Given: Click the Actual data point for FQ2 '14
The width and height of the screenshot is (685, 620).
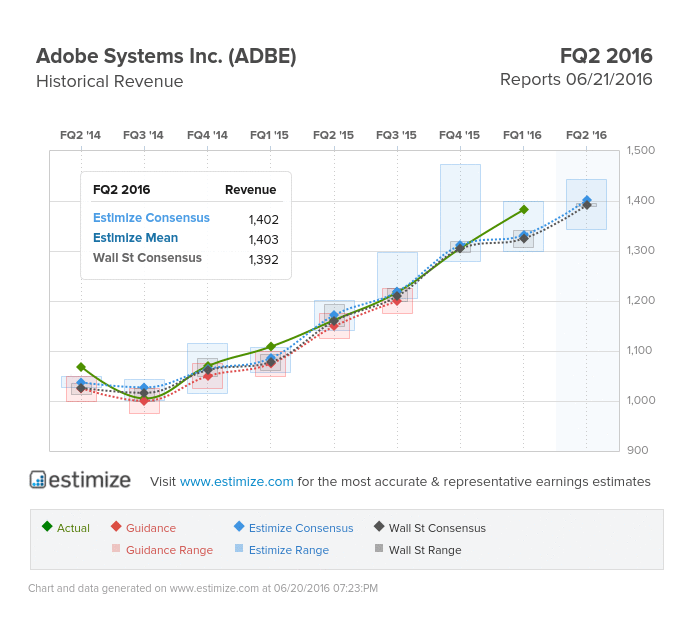Looking at the screenshot, I should (81, 367).
